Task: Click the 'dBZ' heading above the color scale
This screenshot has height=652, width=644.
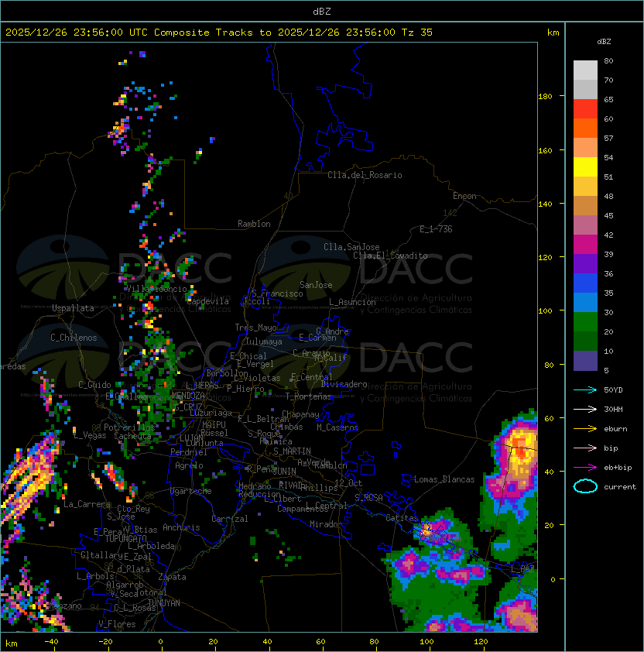Action: pyautogui.click(x=604, y=42)
